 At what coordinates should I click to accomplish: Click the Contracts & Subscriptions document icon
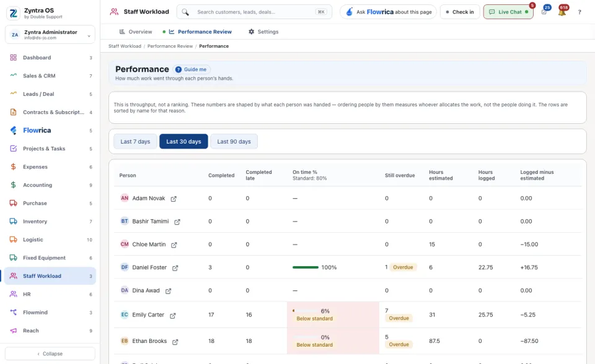coord(13,112)
